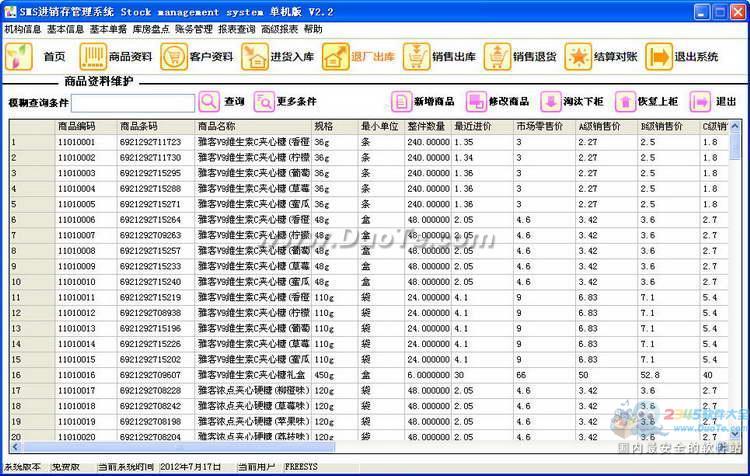Select product code cell 11010019

pos(86,422)
